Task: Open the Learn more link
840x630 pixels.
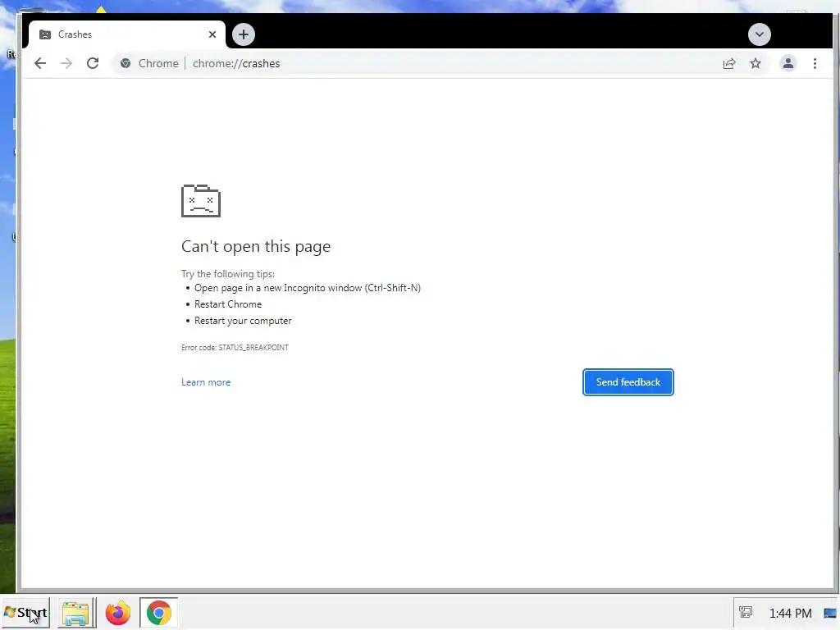Action: [x=206, y=382]
